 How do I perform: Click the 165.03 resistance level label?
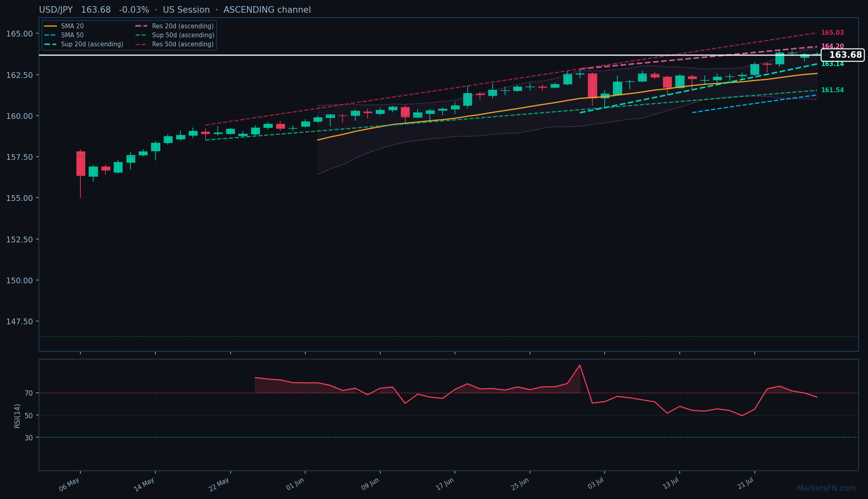tap(832, 33)
